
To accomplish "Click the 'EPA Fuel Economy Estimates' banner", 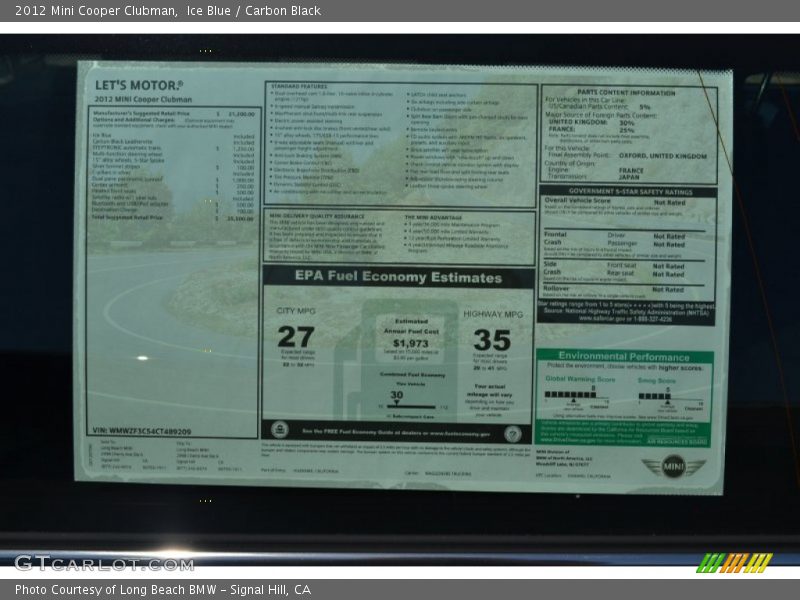I will coord(398,277).
